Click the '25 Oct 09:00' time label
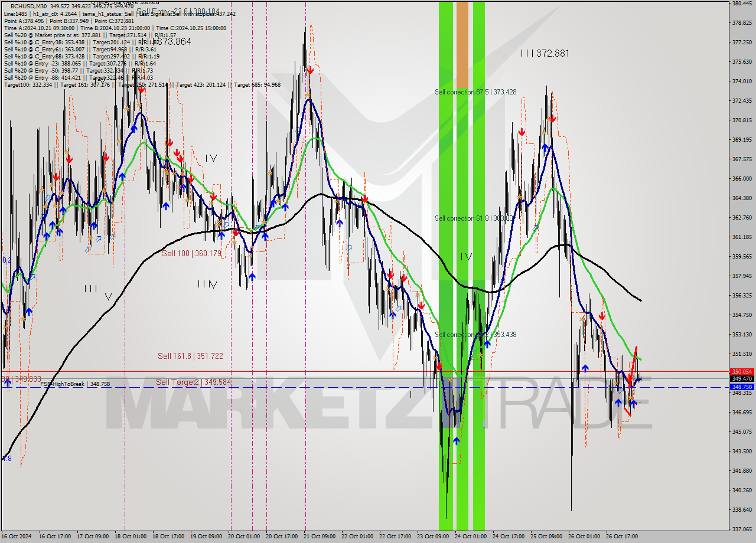Image resolution: width=756 pixels, height=543 pixels. click(x=546, y=537)
